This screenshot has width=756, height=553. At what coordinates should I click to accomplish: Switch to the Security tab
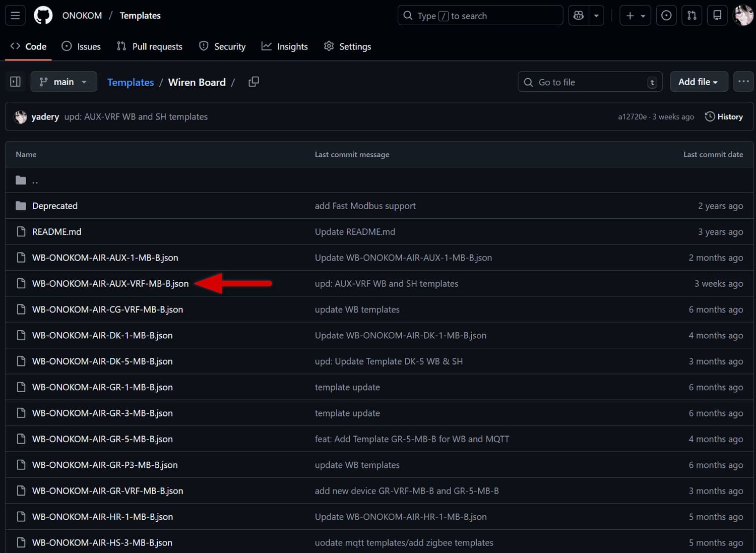pos(222,46)
